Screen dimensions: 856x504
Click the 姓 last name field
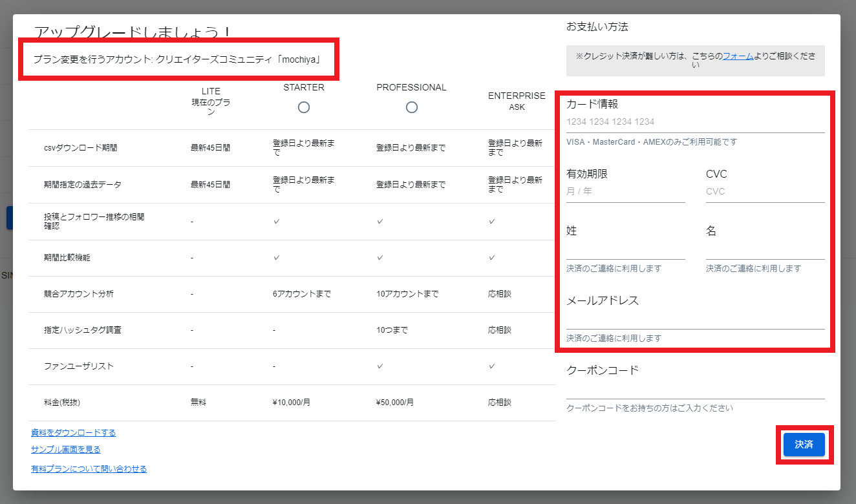pos(625,249)
